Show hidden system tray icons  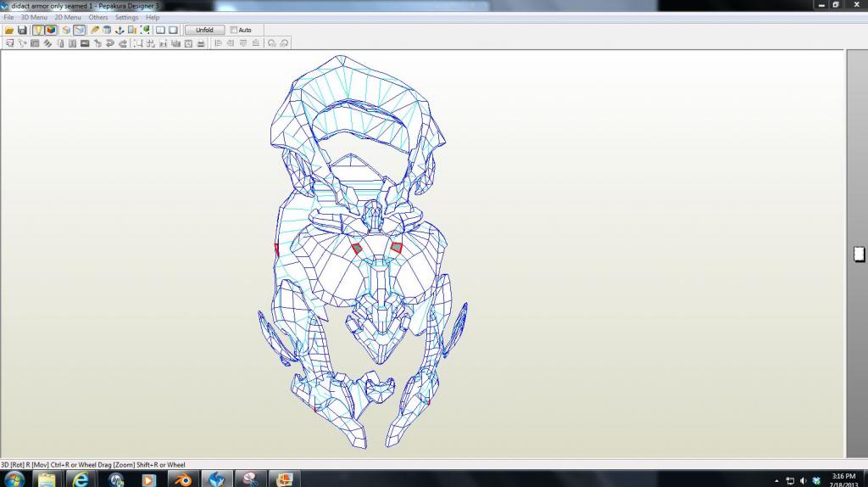pyautogui.click(x=776, y=481)
